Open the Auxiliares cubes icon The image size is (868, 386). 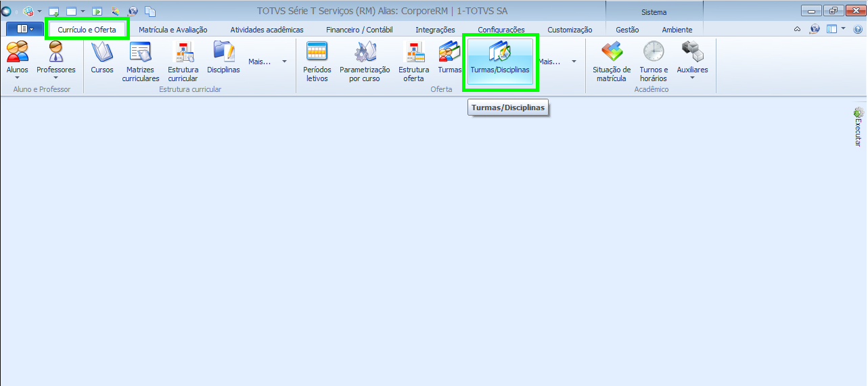point(692,52)
